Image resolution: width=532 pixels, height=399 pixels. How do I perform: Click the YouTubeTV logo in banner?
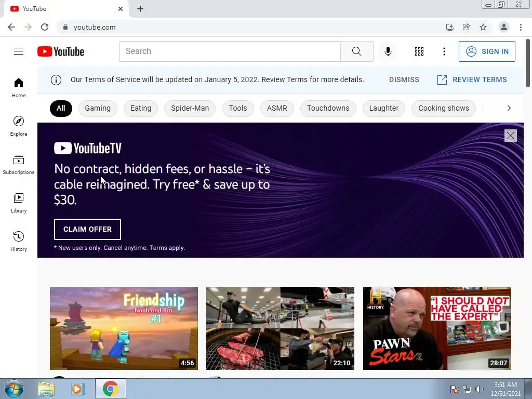click(88, 148)
